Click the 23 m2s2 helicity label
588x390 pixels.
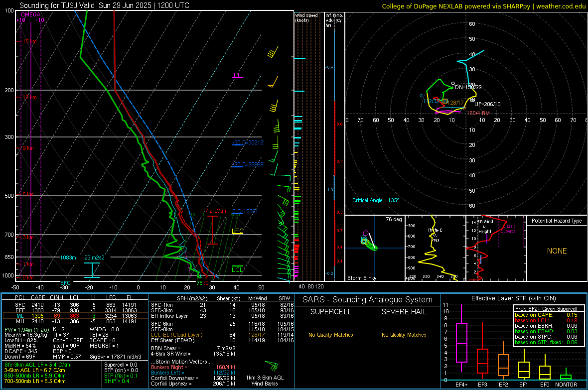pyautogui.click(x=95, y=258)
